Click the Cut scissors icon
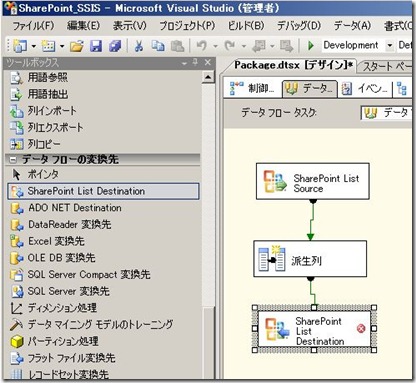Screen dimensions: 416x383 [139, 46]
